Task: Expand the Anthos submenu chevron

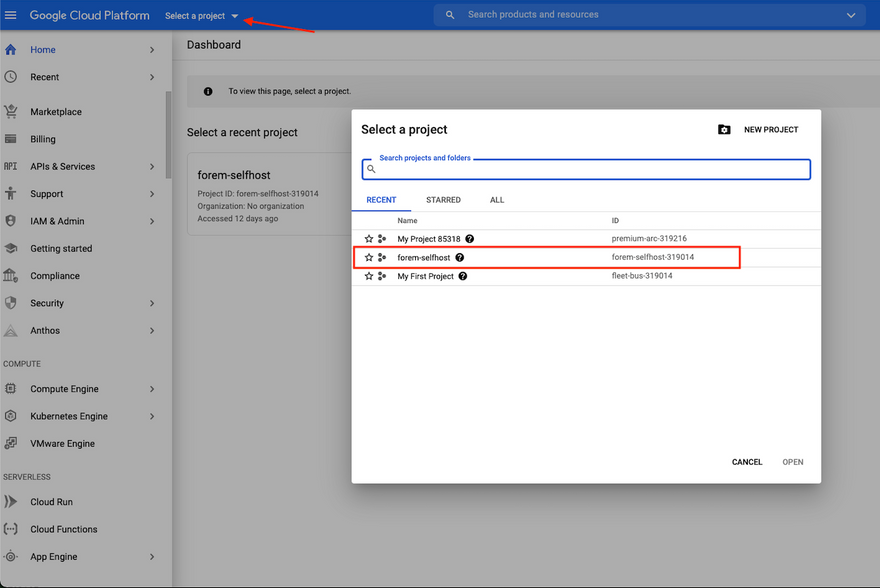Action: pyautogui.click(x=152, y=330)
